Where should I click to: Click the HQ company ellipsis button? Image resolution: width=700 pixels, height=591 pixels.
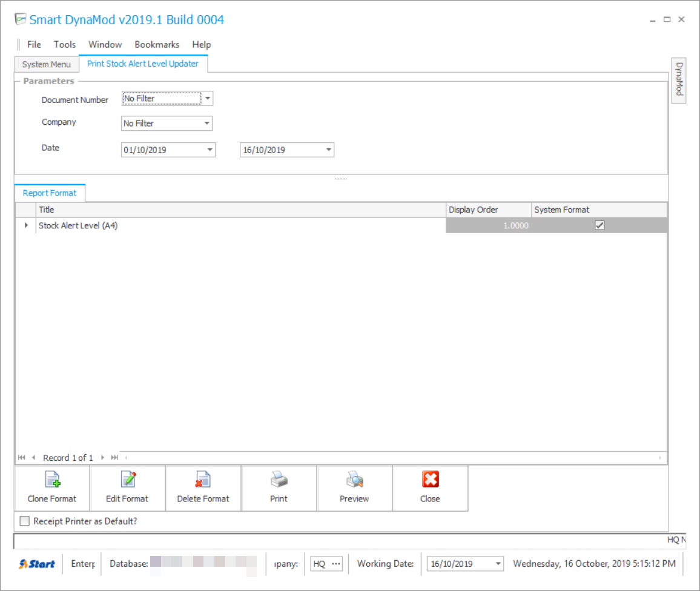coord(336,564)
